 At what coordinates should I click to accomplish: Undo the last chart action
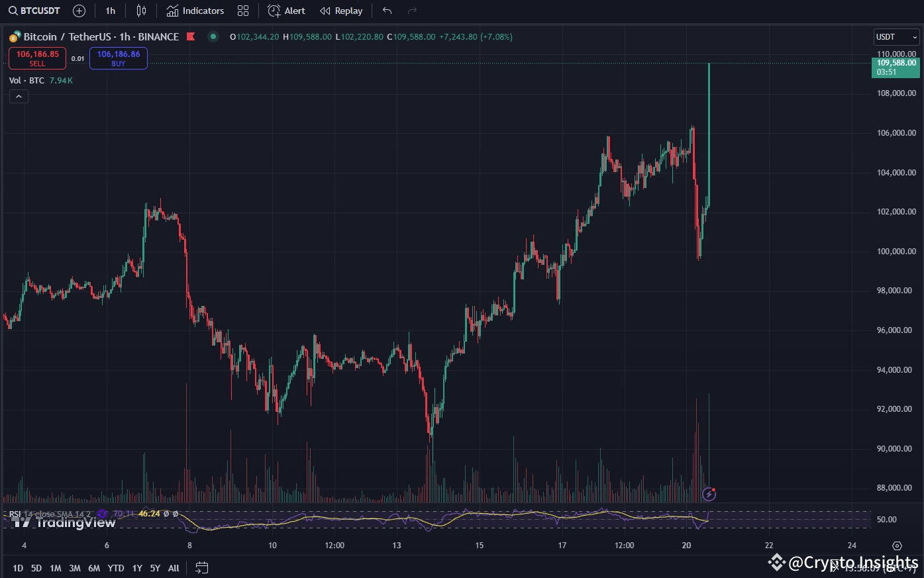(x=387, y=11)
